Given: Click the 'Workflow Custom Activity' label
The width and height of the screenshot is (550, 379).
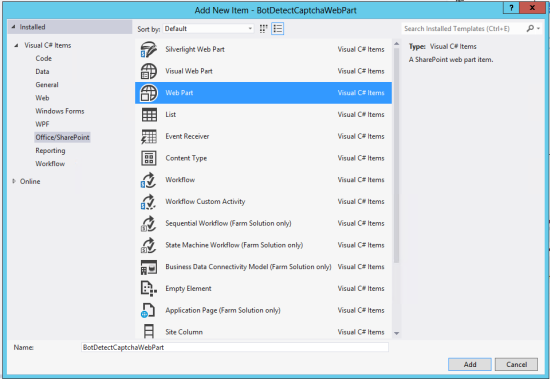Looking at the screenshot, I should pyautogui.click(x=205, y=202).
